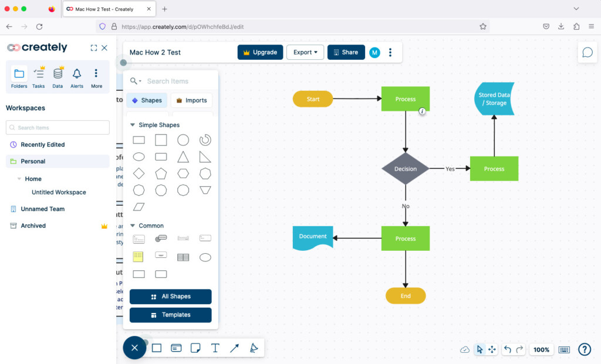Open the Tasks panel icon

click(x=38, y=77)
